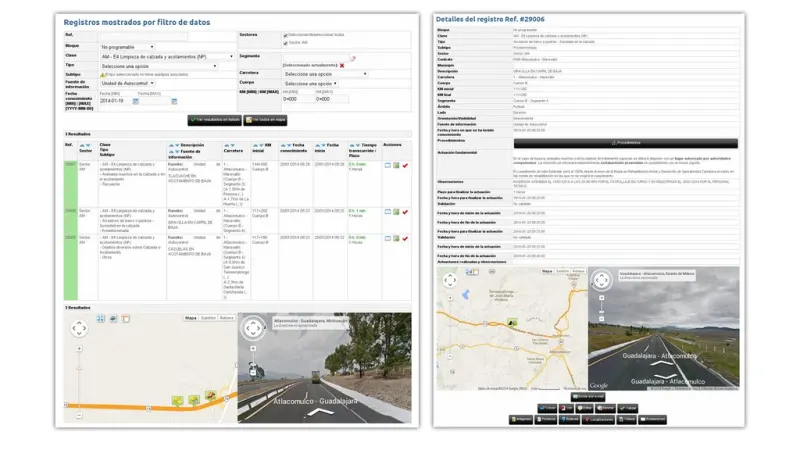The width and height of the screenshot is (800, 450).
Task: Click the 'Validar' button in record details
Action: click(x=628, y=408)
